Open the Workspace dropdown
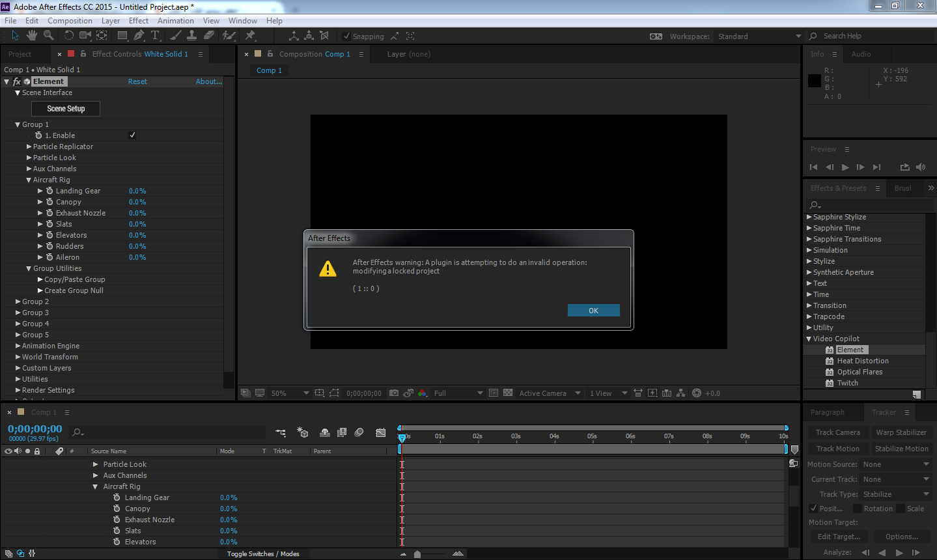Viewport: 937px width, 560px height. click(x=759, y=36)
